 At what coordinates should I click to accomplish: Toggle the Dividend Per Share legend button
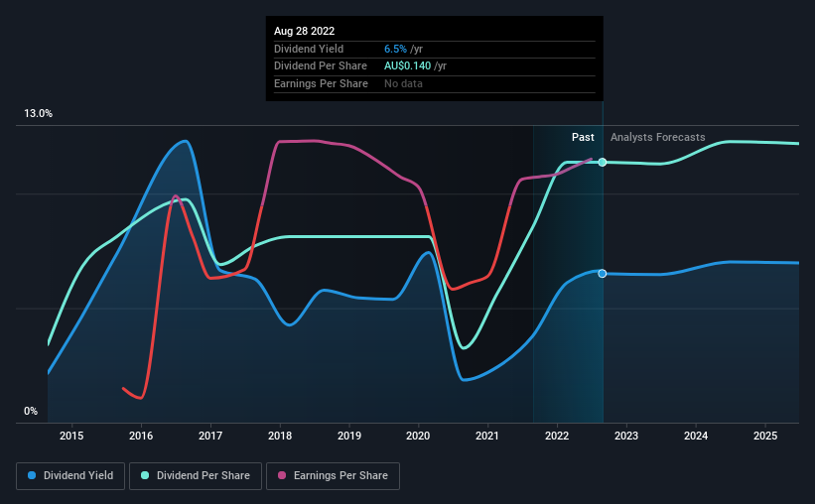click(196, 476)
